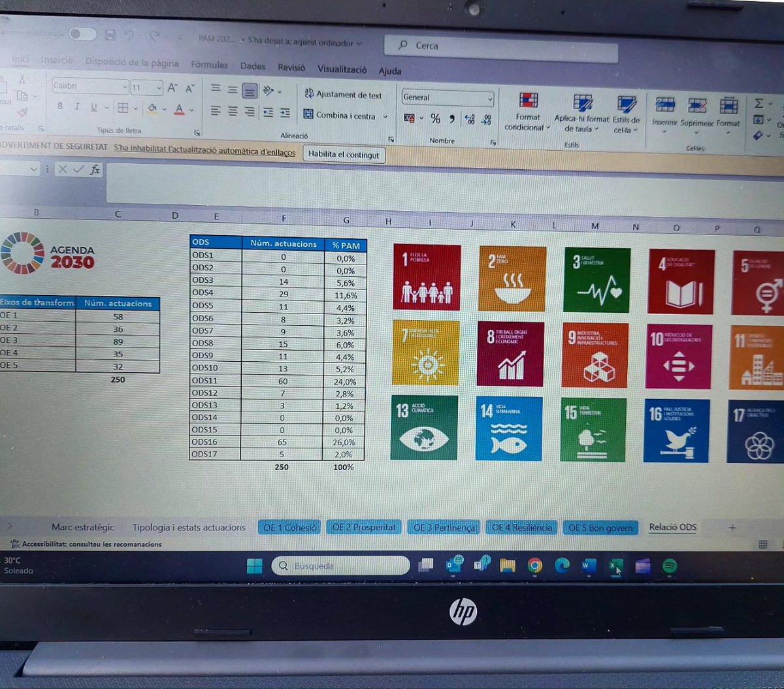Screen dimensions: 784x689
Task: Select top vertical alignment button
Action: pos(216,89)
